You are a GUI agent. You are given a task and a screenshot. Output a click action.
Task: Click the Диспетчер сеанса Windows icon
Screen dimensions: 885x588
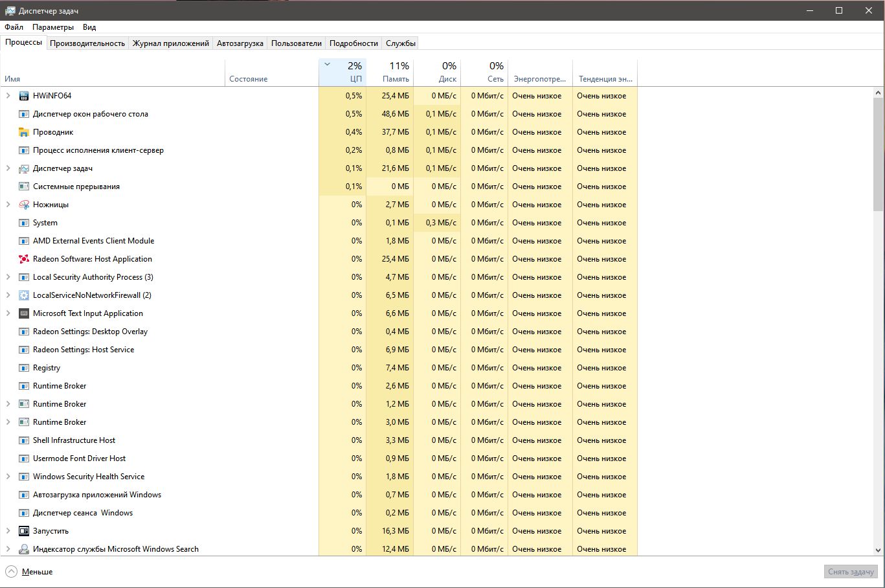click(24, 513)
